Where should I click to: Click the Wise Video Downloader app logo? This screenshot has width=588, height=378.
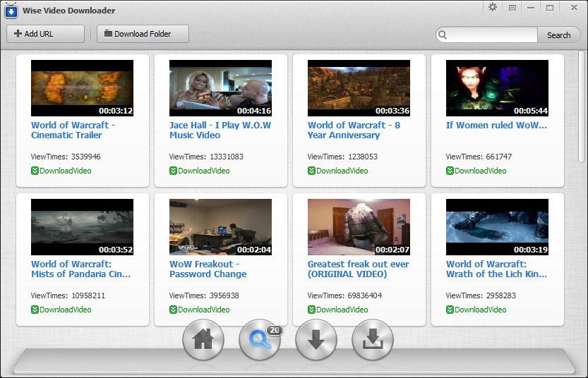click(11, 11)
